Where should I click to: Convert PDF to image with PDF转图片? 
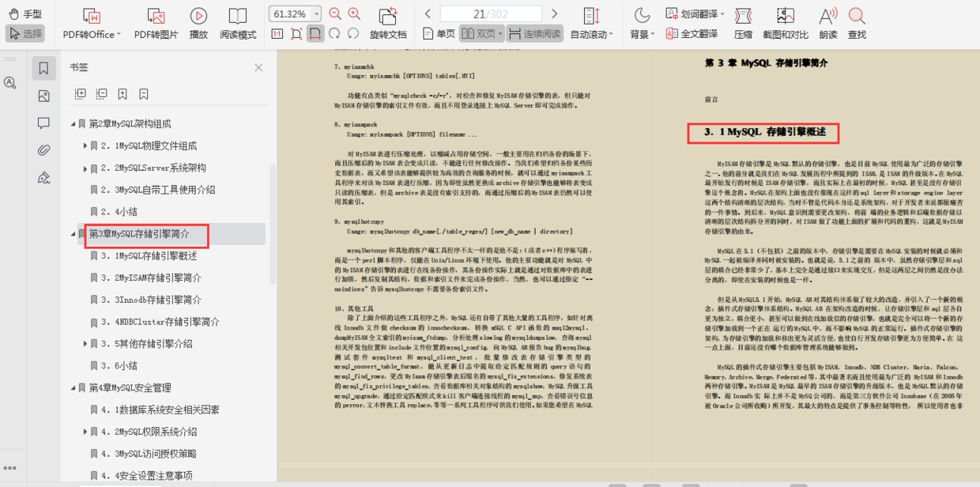pyautogui.click(x=156, y=25)
